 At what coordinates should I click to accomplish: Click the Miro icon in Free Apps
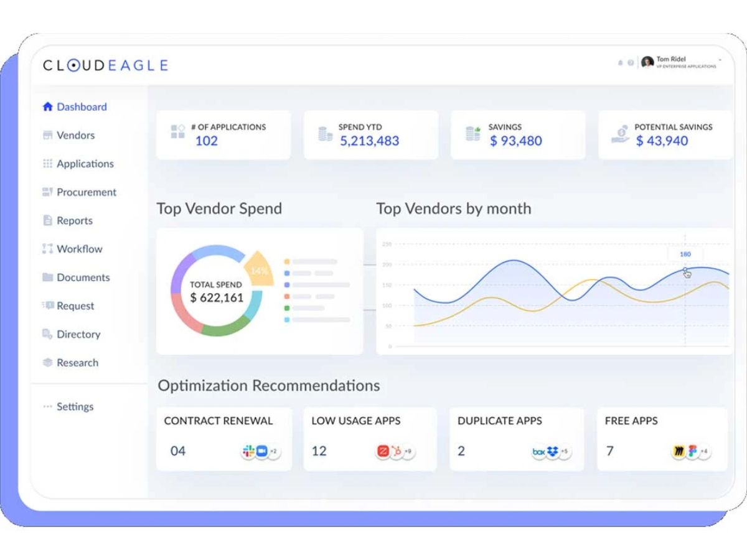[x=678, y=452]
